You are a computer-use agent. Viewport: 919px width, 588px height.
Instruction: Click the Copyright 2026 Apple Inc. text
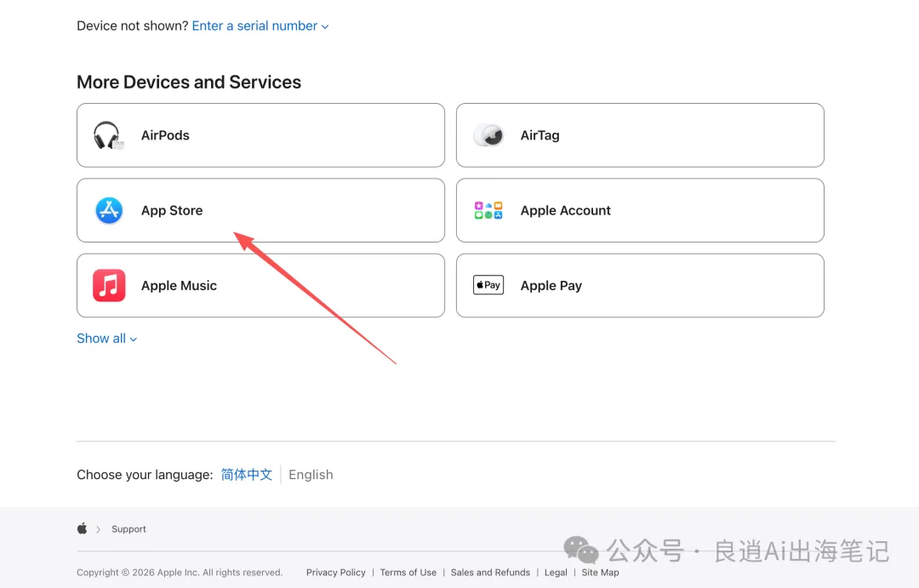pyautogui.click(x=180, y=572)
